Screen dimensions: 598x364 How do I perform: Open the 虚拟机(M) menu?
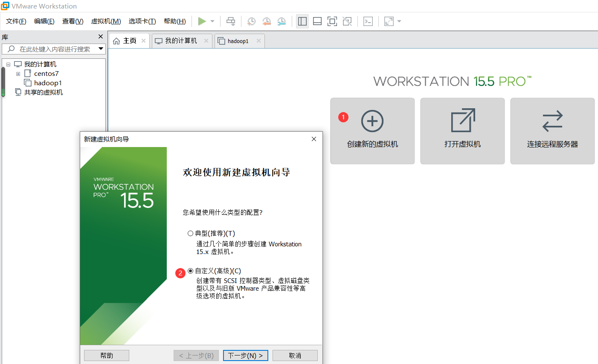click(106, 21)
